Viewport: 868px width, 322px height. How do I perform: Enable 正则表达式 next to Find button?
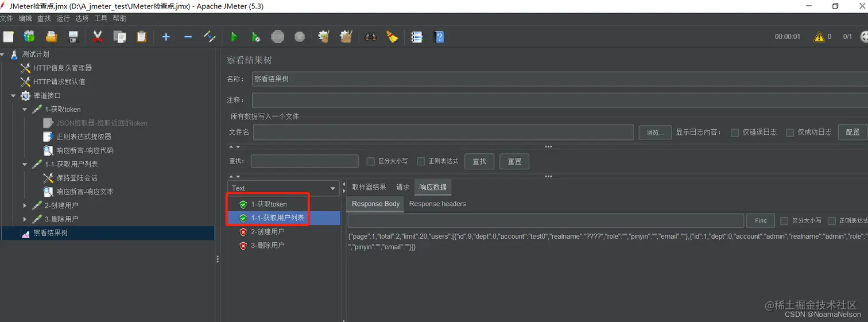tap(831, 221)
